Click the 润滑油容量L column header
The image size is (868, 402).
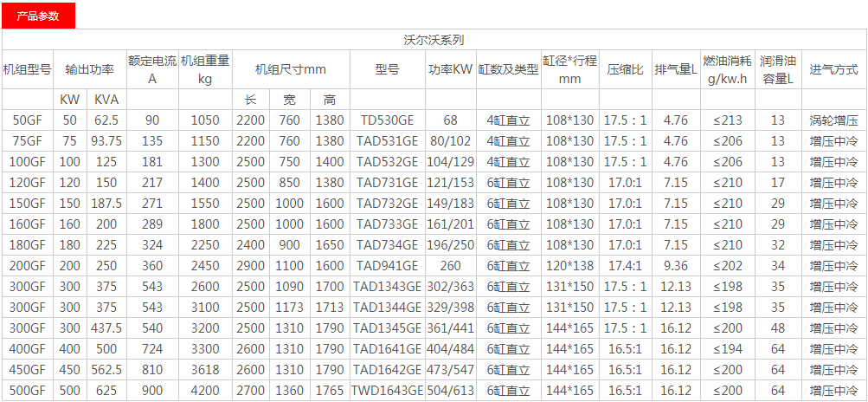pyautogui.click(x=776, y=70)
